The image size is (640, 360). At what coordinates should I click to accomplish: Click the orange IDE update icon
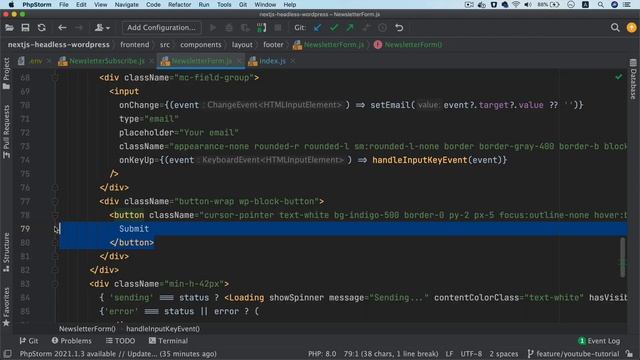pyautogui.click(x=631, y=28)
